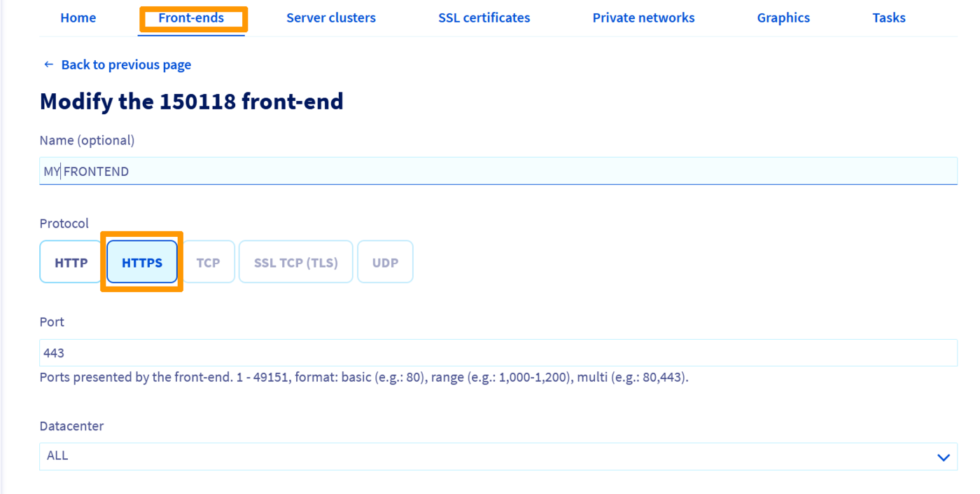
Task: Open the Private networks tab
Action: [643, 18]
